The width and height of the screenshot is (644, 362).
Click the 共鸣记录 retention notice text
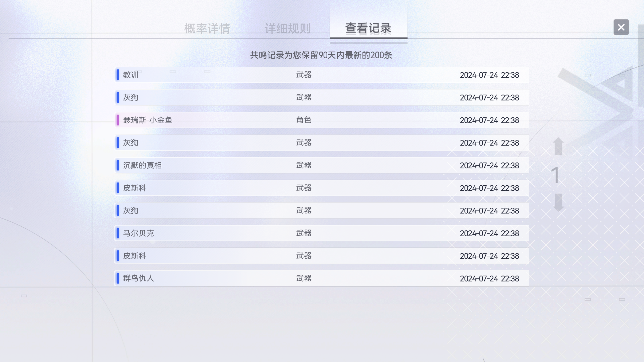321,55
